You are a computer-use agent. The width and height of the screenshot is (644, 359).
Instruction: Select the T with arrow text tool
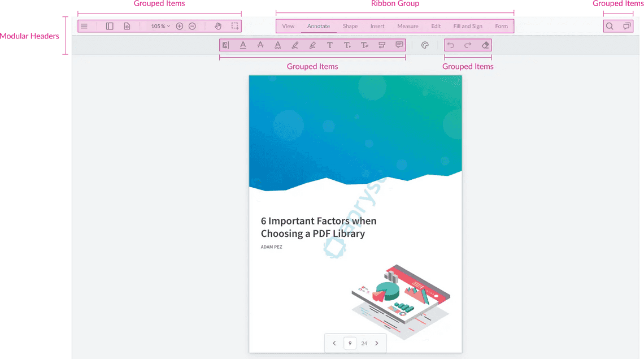pos(347,45)
